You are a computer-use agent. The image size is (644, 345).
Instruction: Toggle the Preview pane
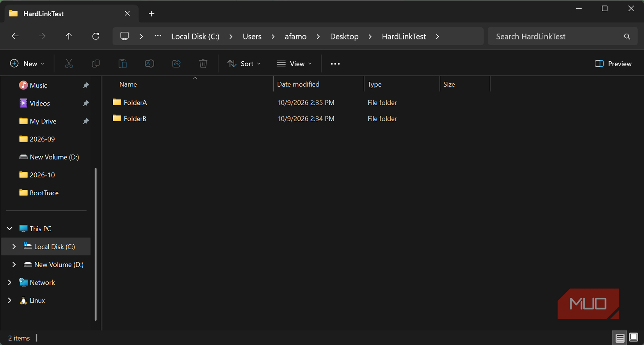(x=613, y=64)
